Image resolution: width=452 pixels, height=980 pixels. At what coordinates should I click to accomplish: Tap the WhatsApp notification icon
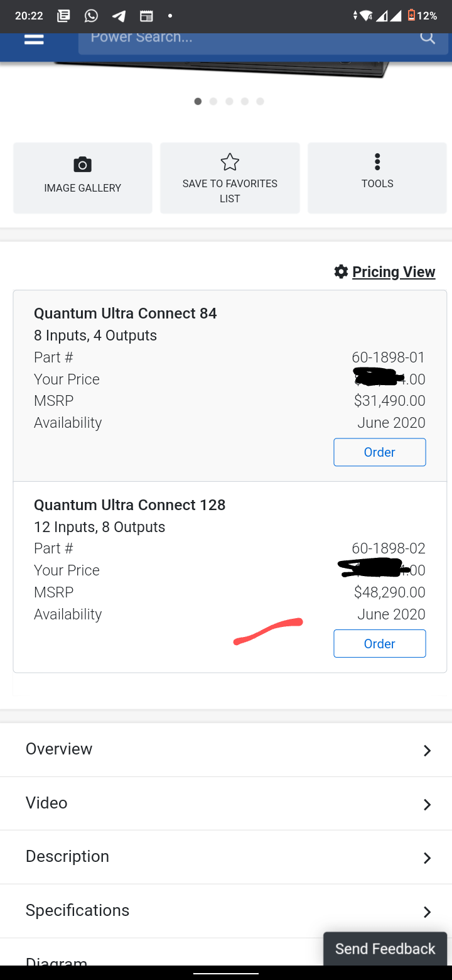(92, 16)
